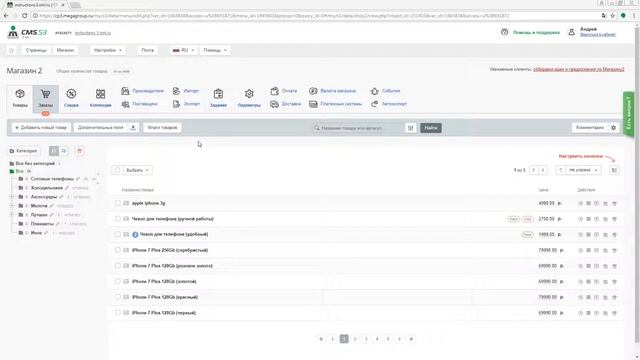The image size is (640, 360).
Task: Open the Выбрать dropdown
Action: pos(137,170)
